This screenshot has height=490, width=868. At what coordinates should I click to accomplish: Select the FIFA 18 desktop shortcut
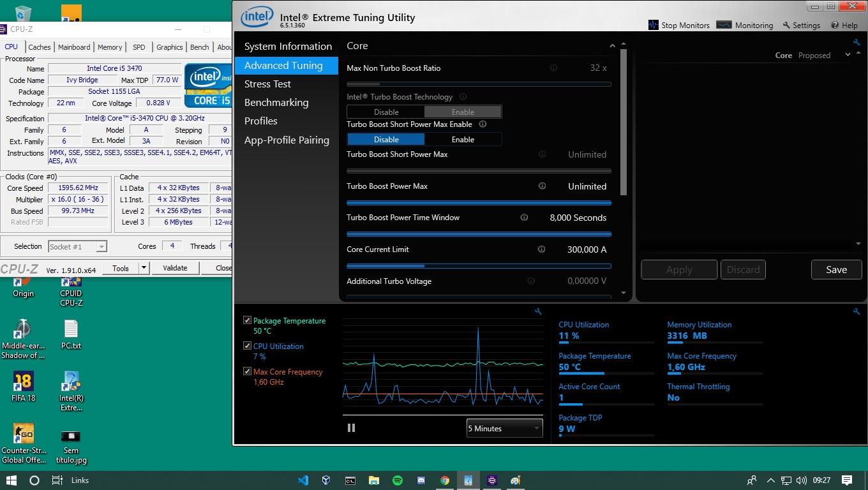click(x=23, y=387)
